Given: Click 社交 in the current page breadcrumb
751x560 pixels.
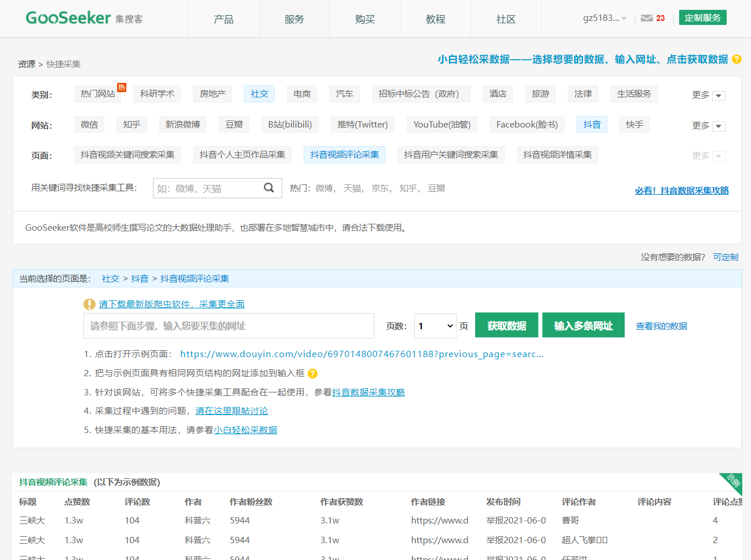Looking at the screenshot, I should pyautogui.click(x=111, y=279).
